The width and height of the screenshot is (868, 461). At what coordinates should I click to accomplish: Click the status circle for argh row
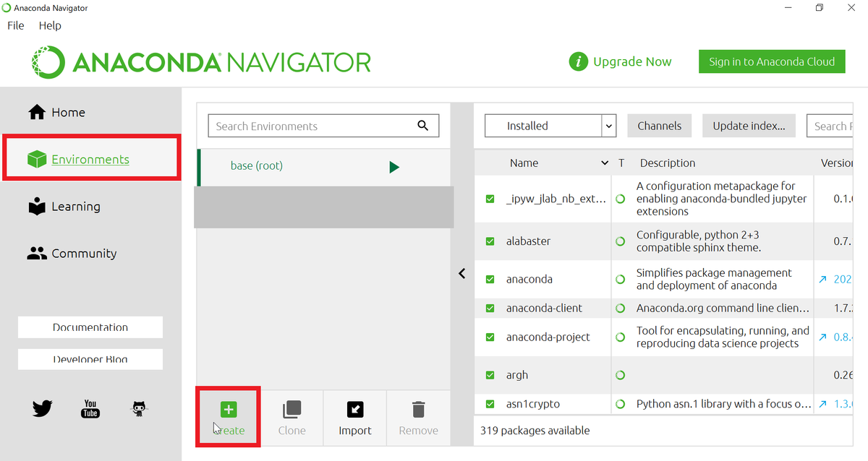coord(620,375)
